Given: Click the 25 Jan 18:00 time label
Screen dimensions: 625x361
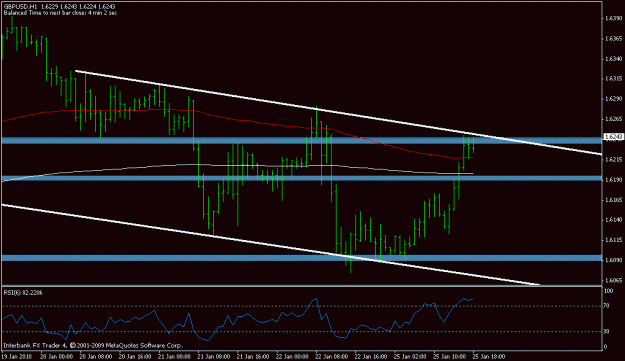Looking at the screenshot, I should click(x=489, y=356).
